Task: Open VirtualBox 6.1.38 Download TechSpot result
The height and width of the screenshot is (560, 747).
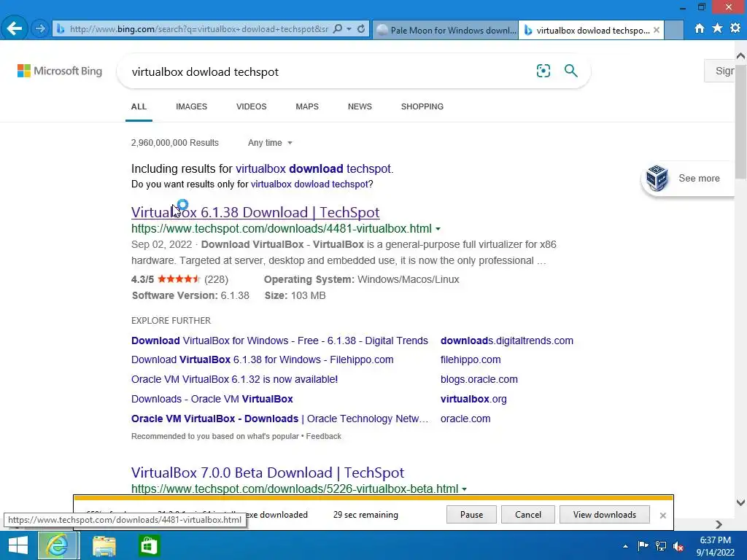Action: (x=255, y=212)
